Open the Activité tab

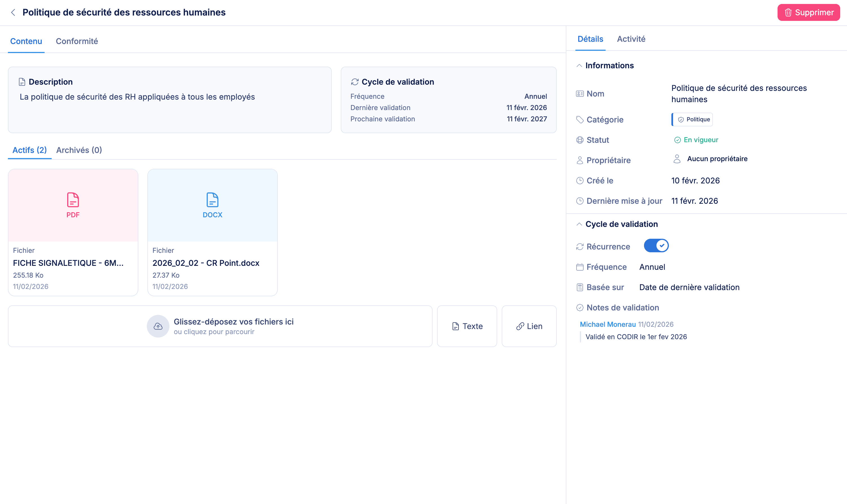[x=631, y=39]
